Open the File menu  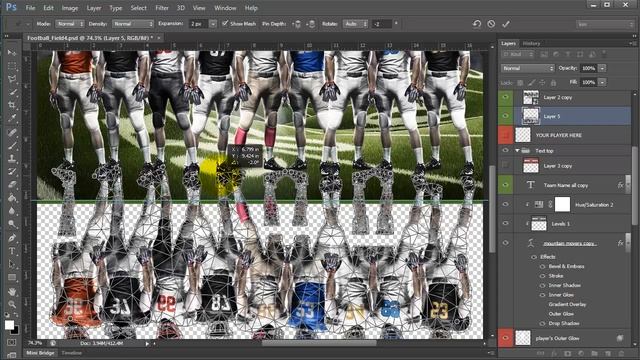(30, 8)
